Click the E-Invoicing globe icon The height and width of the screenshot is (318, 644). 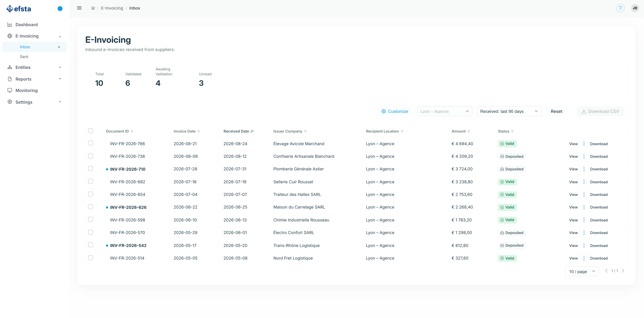[x=10, y=36]
